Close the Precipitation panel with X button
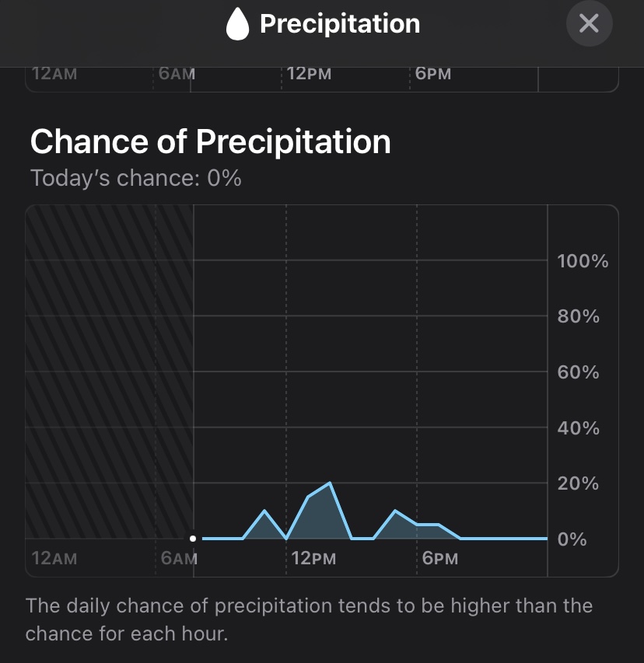 coord(589,23)
